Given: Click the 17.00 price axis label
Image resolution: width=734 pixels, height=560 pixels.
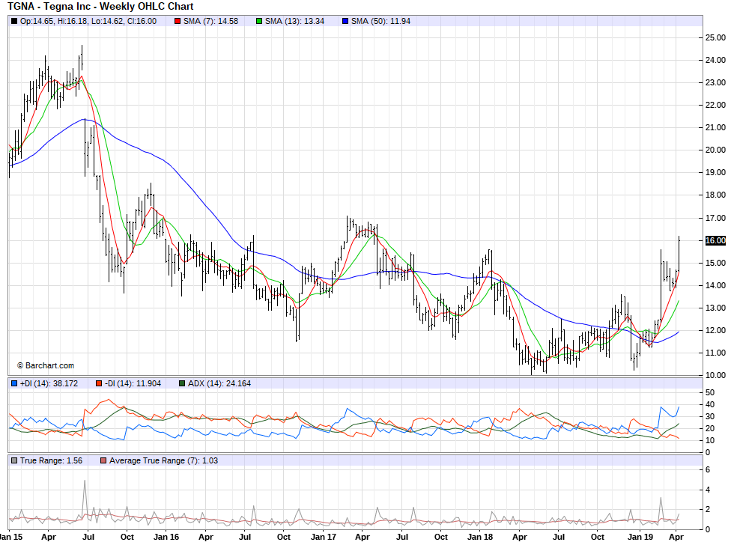Looking at the screenshot, I should coord(715,218).
